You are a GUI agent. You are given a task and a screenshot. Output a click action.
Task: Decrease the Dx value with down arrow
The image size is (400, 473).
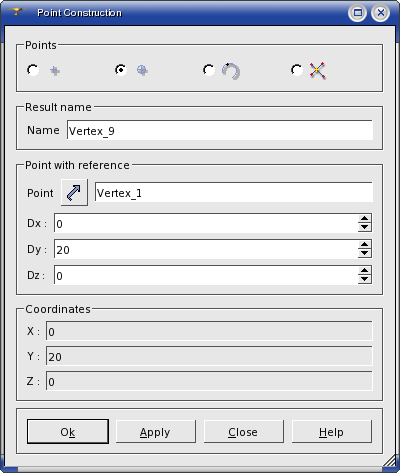[x=365, y=227]
